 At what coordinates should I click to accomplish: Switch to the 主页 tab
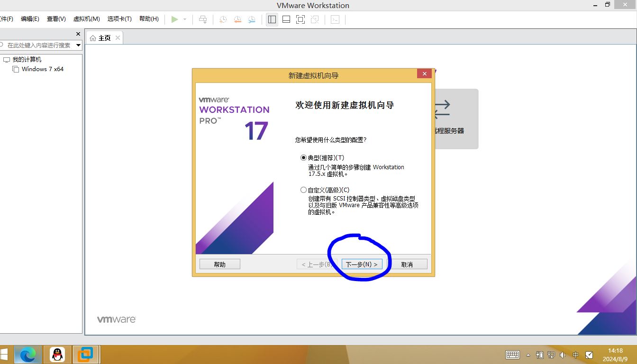101,38
